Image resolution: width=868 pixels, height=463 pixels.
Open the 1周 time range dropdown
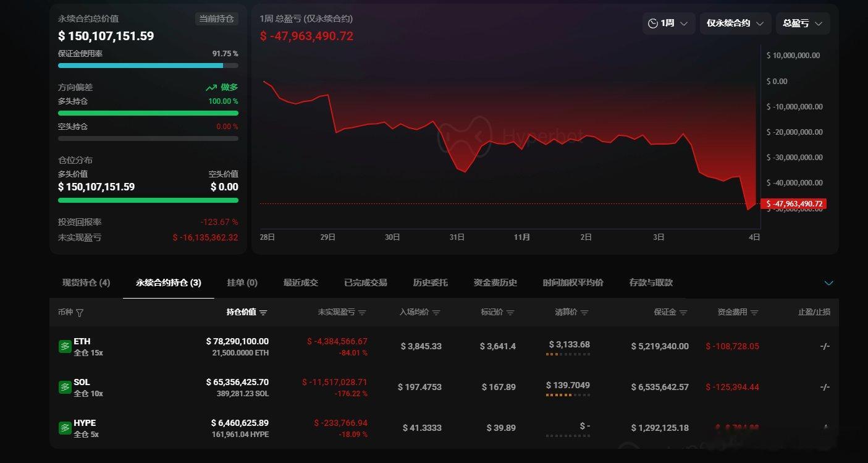coord(668,23)
